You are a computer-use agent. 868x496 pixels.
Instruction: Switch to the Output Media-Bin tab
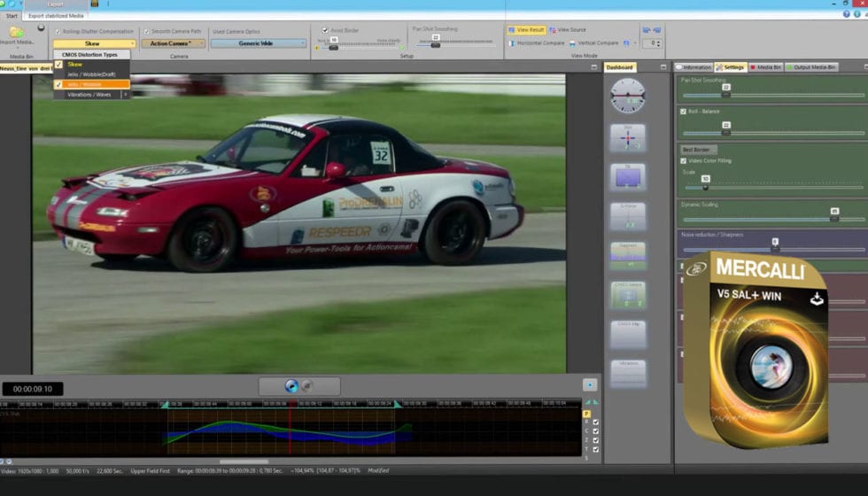(812, 67)
